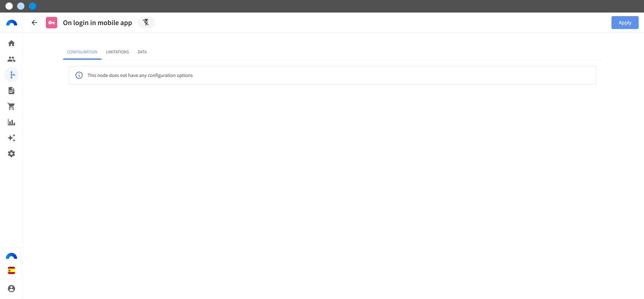
Task: Click the dark blue window control dot
Action: tap(33, 6)
